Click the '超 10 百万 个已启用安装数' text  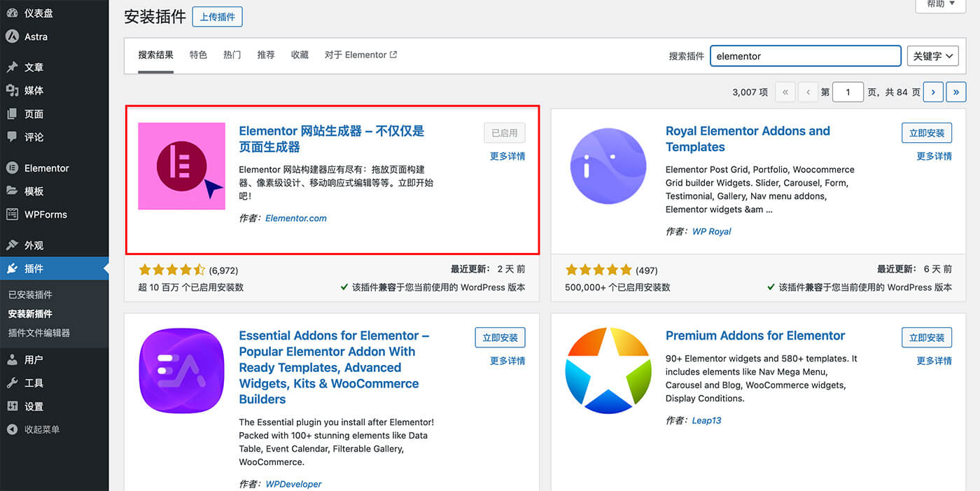pyautogui.click(x=191, y=287)
